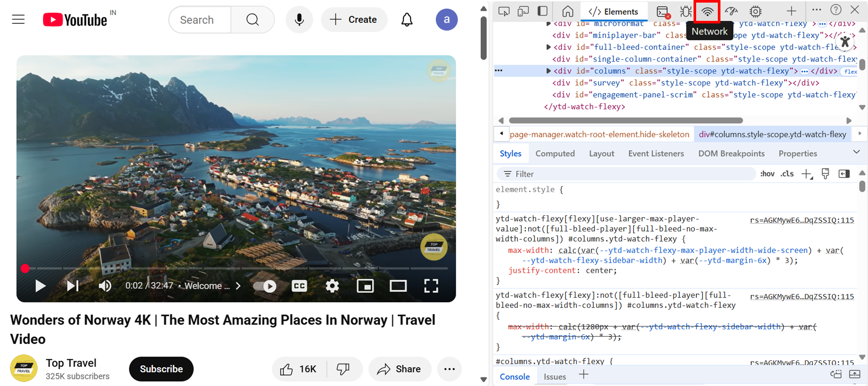Switch to the Issues drawer tab
Image resolution: width=868 pixels, height=386 pixels.
click(555, 377)
